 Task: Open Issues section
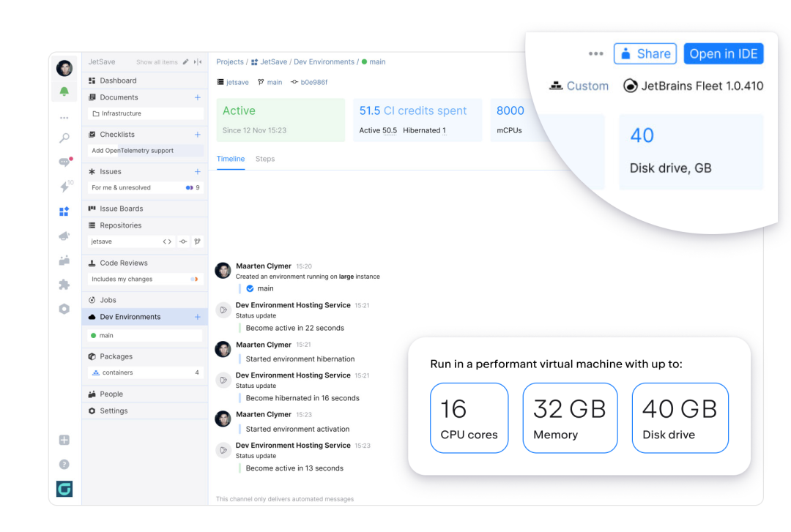click(111, 171)
